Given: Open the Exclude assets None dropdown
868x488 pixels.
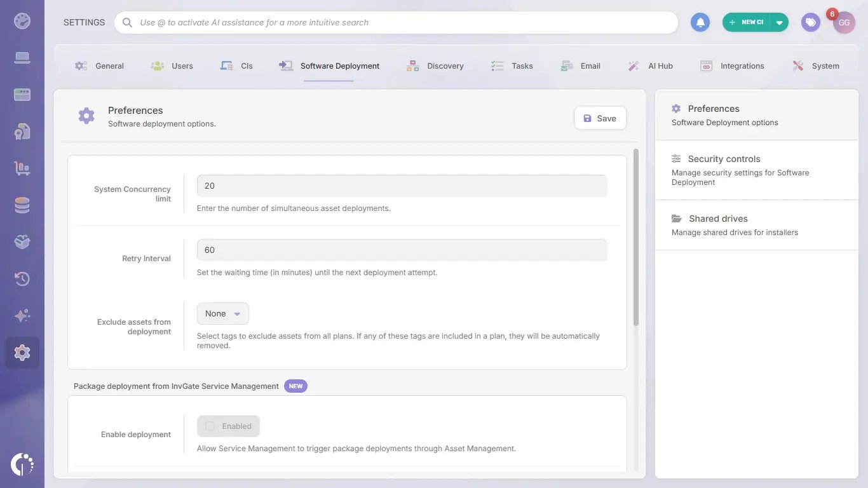Looking at the screenshot, I should tap(223, 314).
